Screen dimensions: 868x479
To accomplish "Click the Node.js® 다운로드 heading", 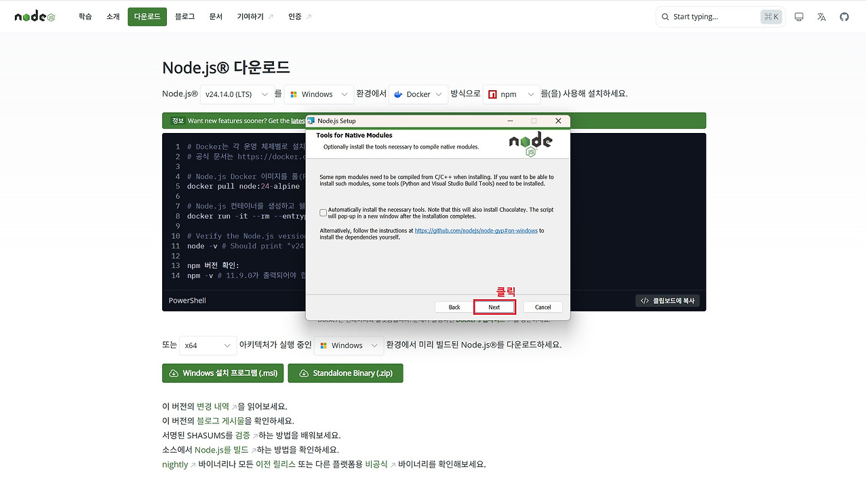I will [x=226, y=67].
